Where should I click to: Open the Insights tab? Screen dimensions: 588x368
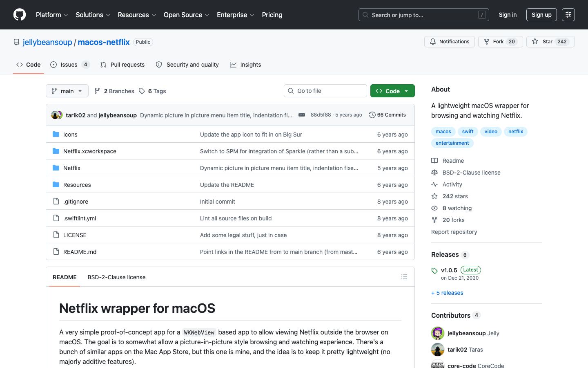pos(245,65)
